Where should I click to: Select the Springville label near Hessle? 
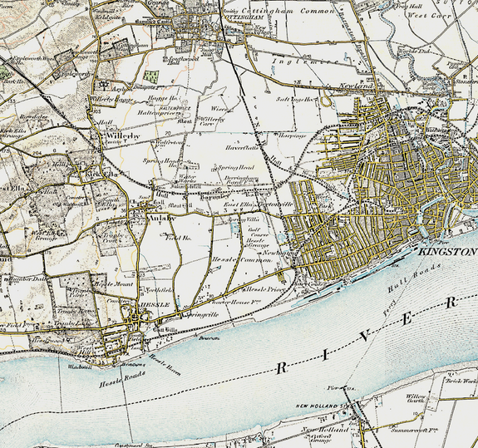202,314
